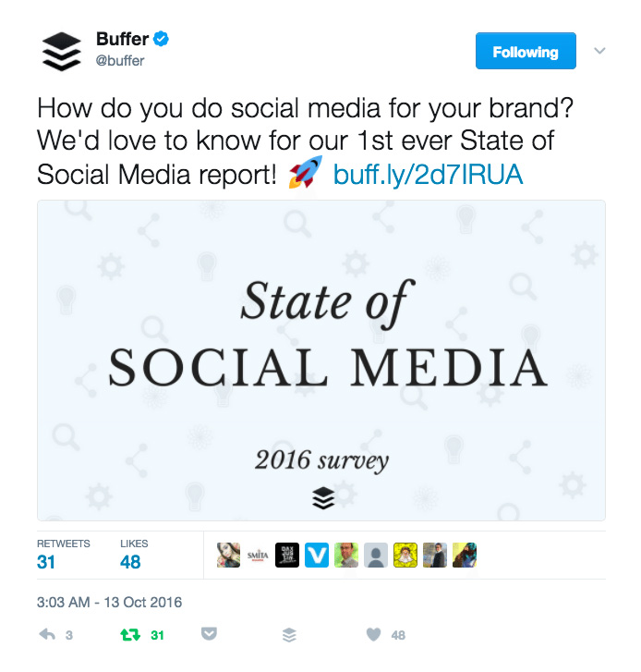
Task: Click the Buffer share icon in actions
Action: tap(289, 635)
